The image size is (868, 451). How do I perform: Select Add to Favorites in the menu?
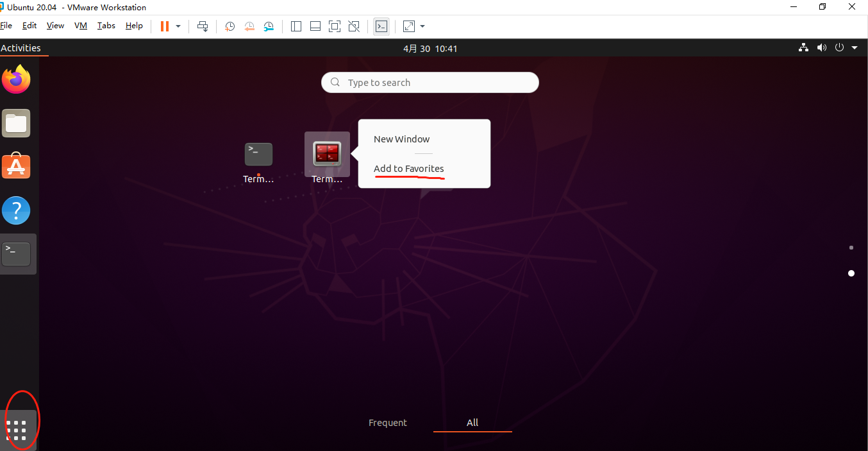(409, 169)
